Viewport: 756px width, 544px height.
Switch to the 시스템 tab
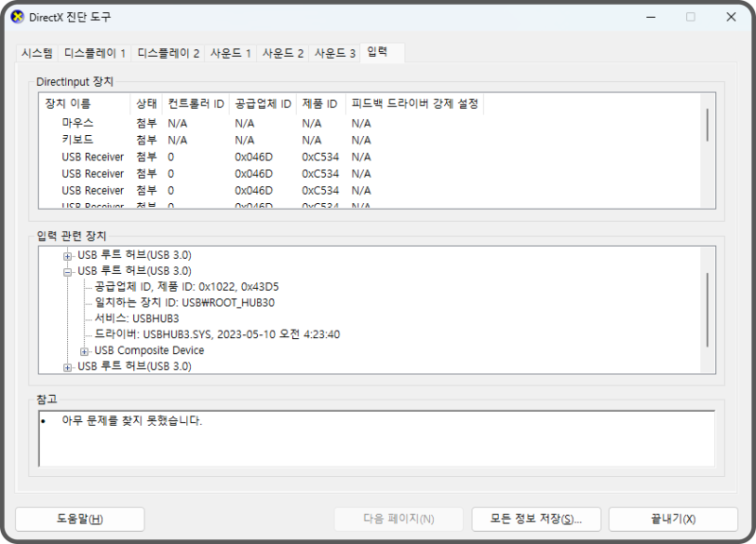[37, 53]
